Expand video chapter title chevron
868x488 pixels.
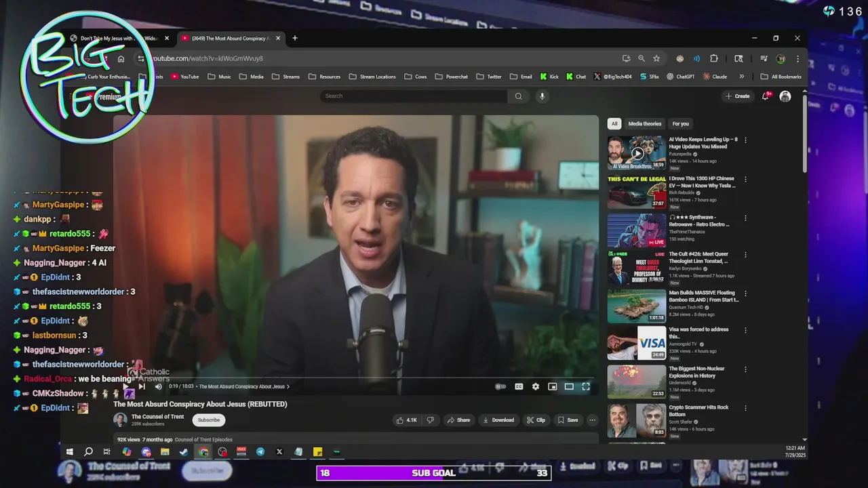(288, 386)
